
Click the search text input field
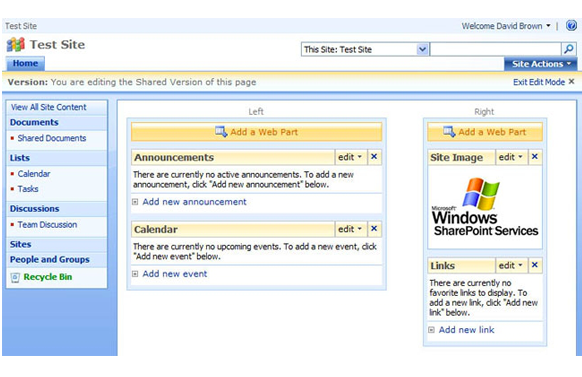point(496,49)
